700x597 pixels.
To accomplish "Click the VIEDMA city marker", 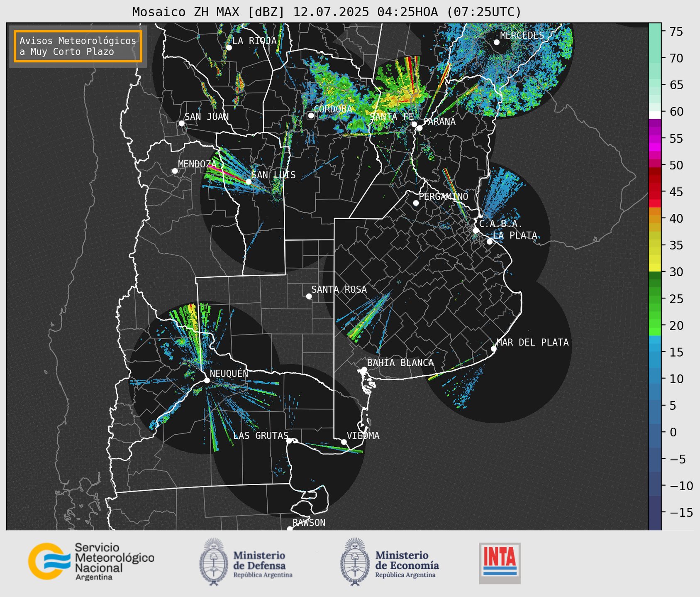I will coord(344,442).
